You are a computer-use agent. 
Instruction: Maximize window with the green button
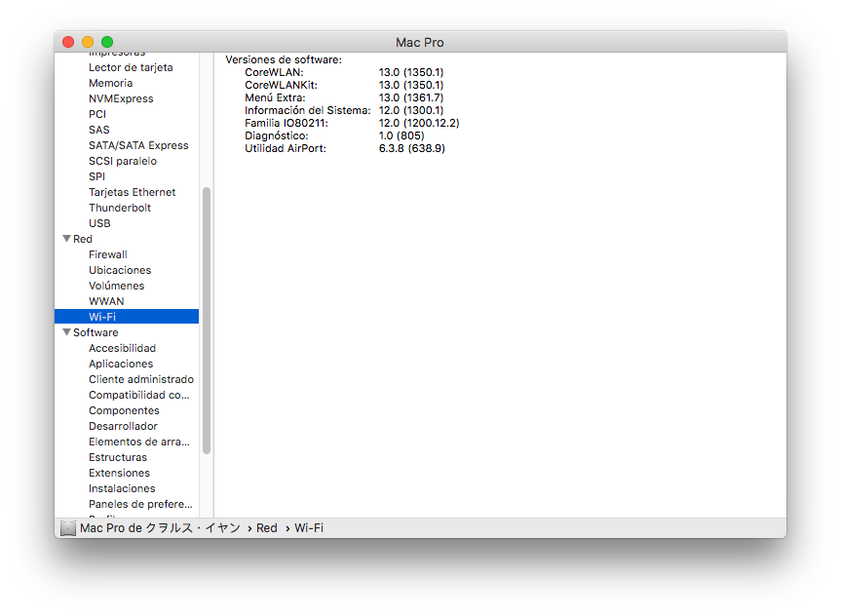click(107, 42)
